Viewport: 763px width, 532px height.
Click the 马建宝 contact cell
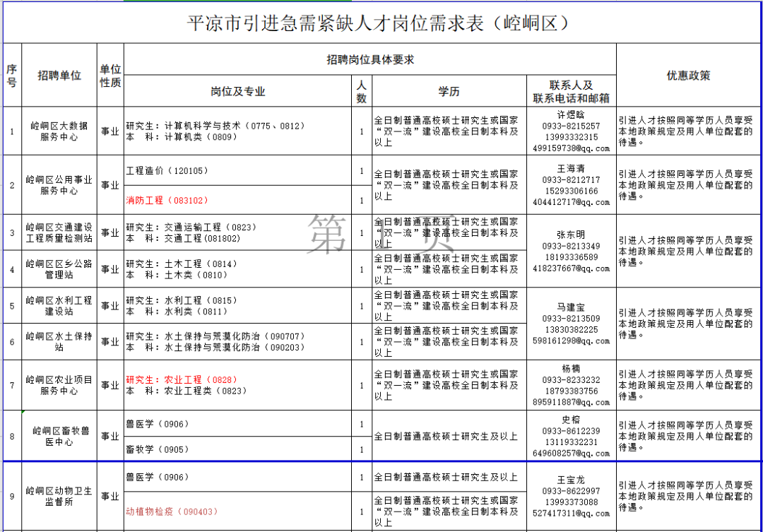572,324
